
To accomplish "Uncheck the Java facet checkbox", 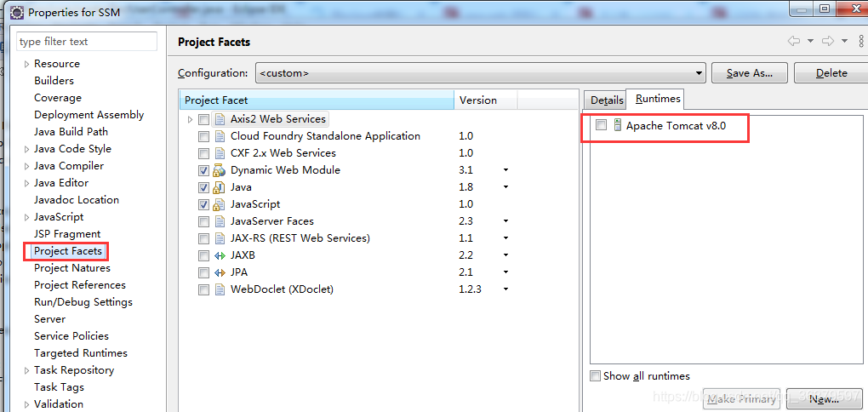I will [x=204, y=188].
